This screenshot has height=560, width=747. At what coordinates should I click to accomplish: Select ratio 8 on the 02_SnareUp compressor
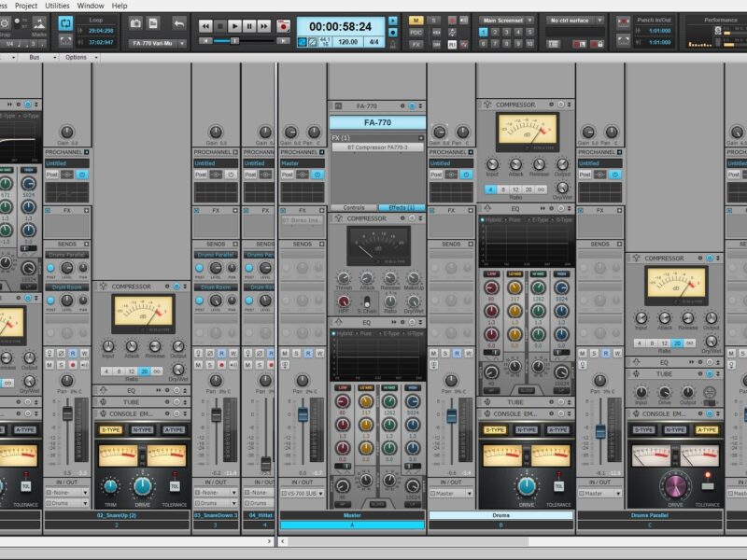119,371
